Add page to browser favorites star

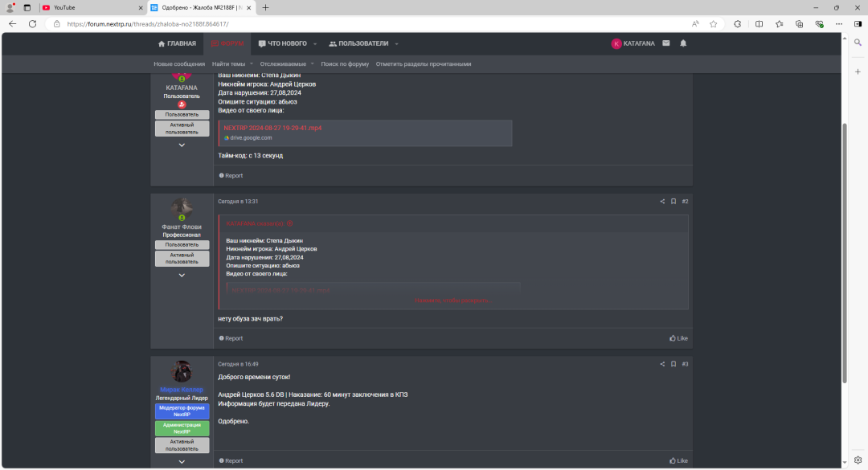coord(714,24)
